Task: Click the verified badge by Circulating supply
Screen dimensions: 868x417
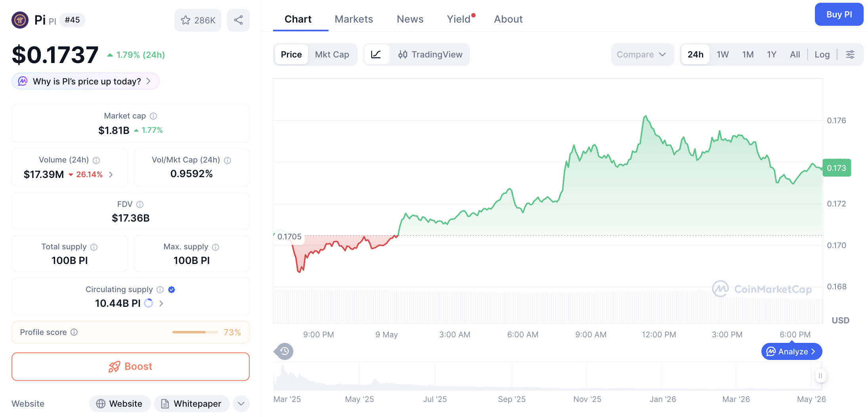Action: 172,290
